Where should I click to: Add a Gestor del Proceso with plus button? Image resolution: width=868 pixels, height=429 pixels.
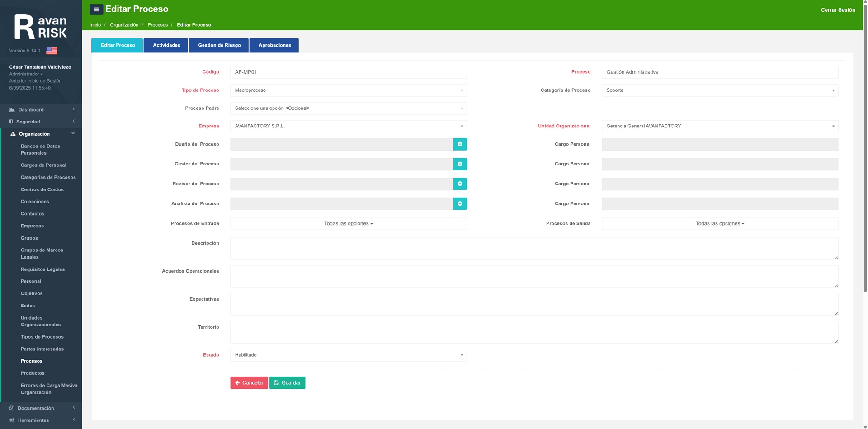460,164
